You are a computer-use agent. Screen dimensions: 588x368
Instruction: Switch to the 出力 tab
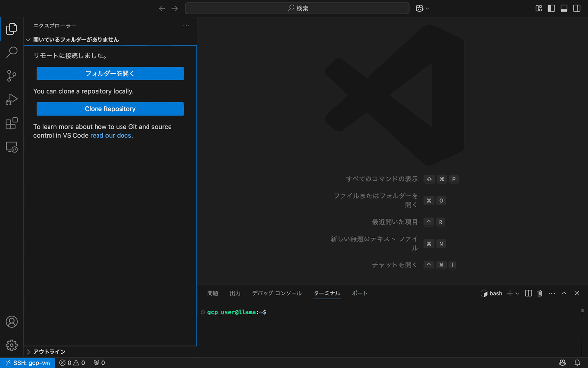coord(235,293)
